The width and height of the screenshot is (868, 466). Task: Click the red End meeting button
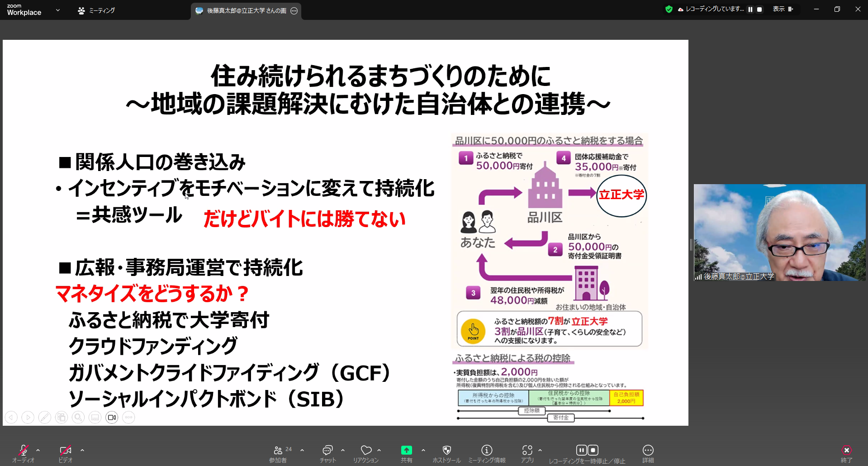pos(846,453)
